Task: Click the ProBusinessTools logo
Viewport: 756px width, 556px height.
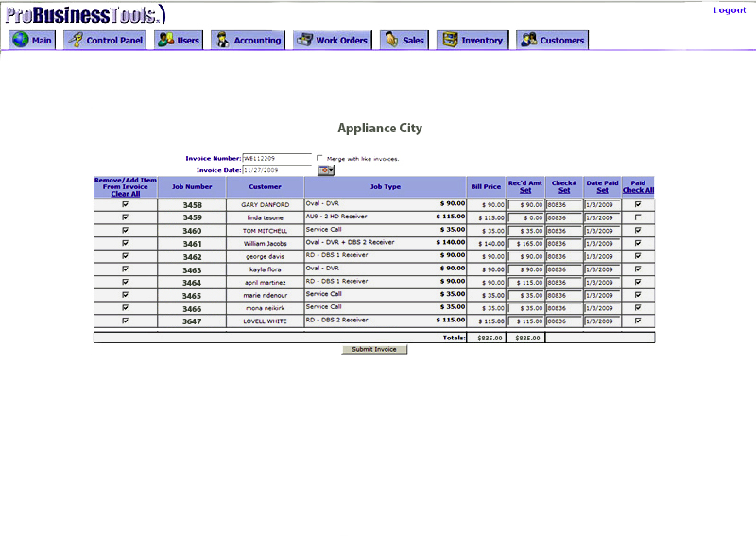Action: (86, 14)
